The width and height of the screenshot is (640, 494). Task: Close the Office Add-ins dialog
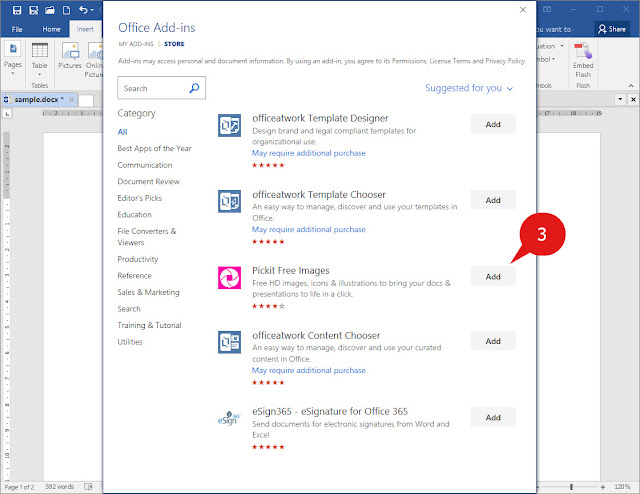pyautogui.click(x=523, y=10)
